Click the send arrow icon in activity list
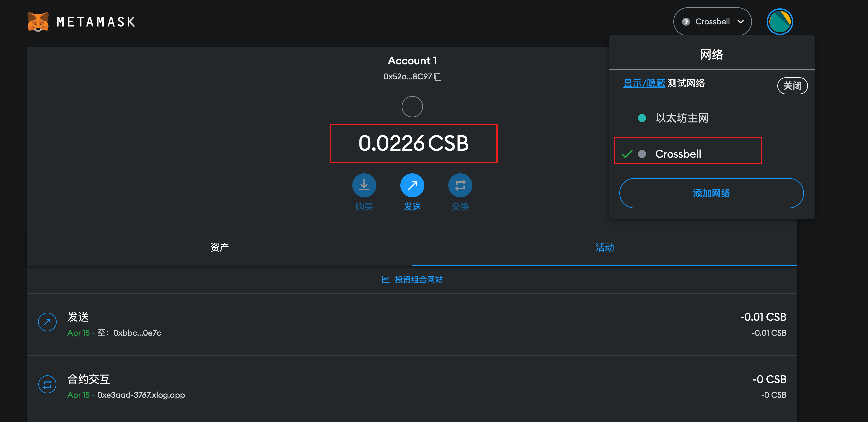 click(x=47, y=322)
